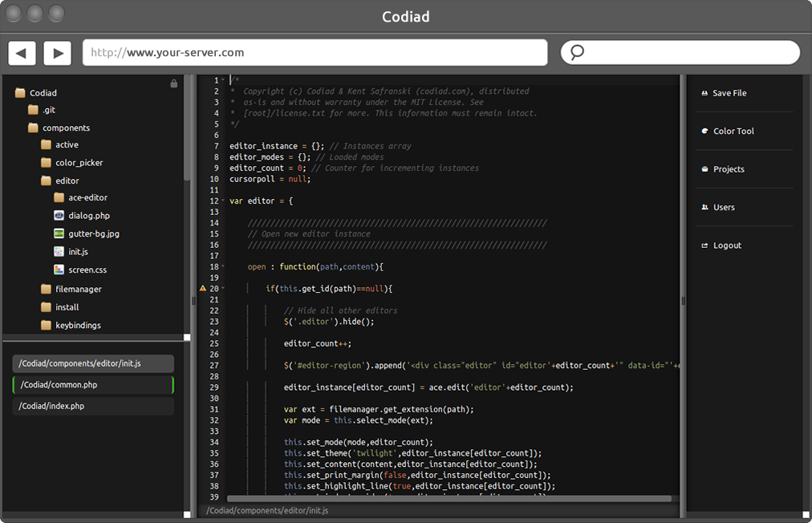Click the components folder icon

[33, 128]
